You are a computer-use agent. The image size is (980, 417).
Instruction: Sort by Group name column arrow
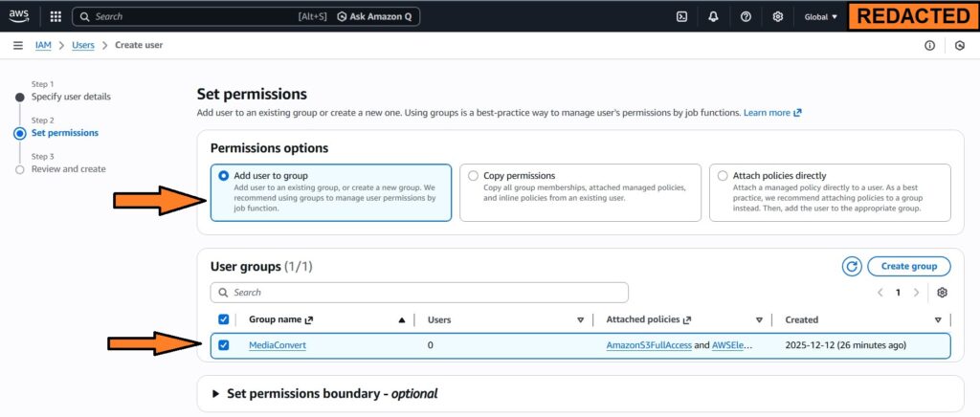click(401, 320)
